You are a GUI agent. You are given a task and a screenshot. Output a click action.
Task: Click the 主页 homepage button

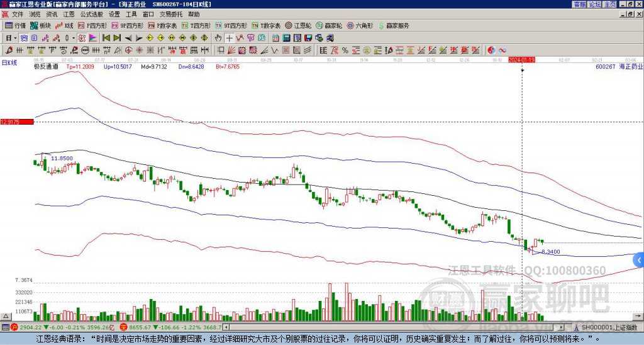(x=610, y=4)
